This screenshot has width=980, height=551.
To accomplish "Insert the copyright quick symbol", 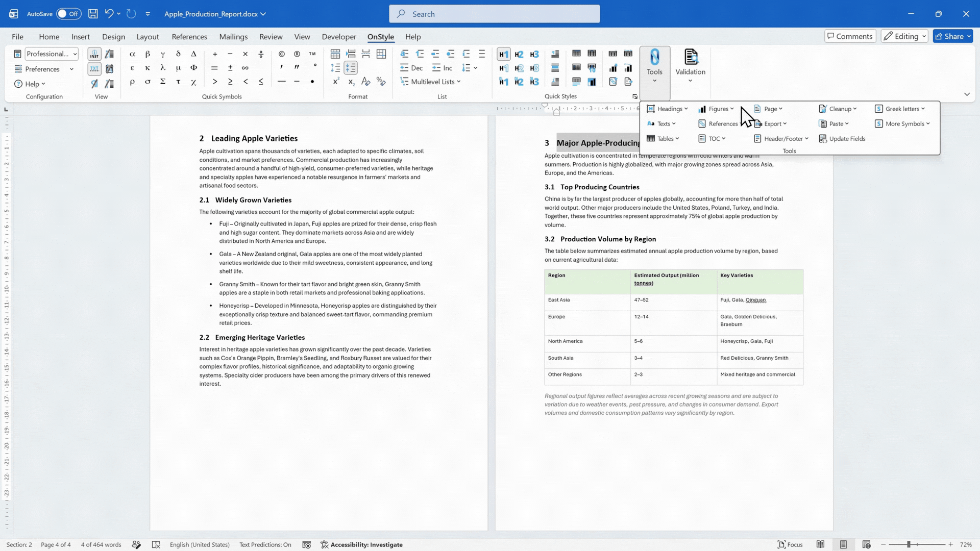I will pyautogui.click(x=282, y=54).
